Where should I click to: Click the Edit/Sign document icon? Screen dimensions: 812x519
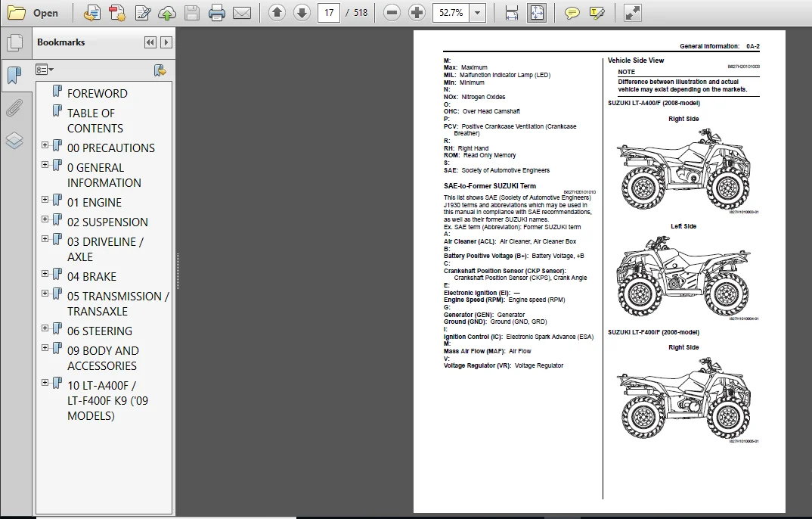coord(142,13)
